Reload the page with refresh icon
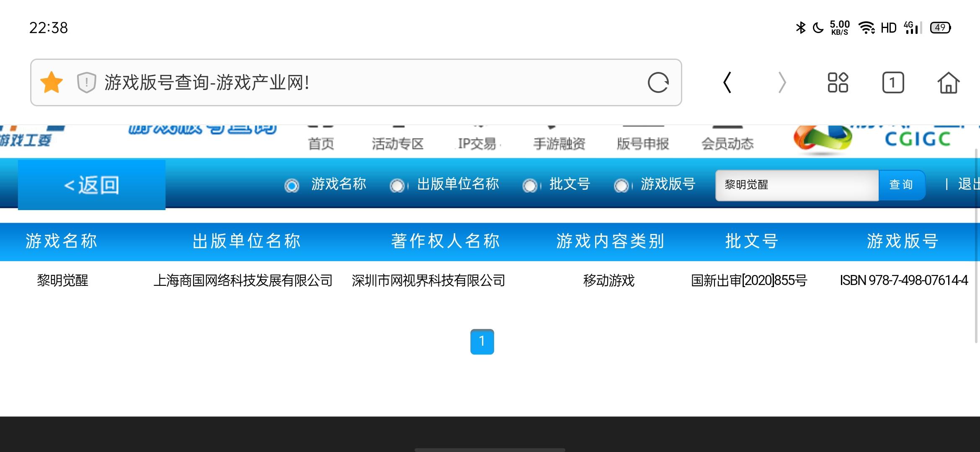 tap(658, 82)
